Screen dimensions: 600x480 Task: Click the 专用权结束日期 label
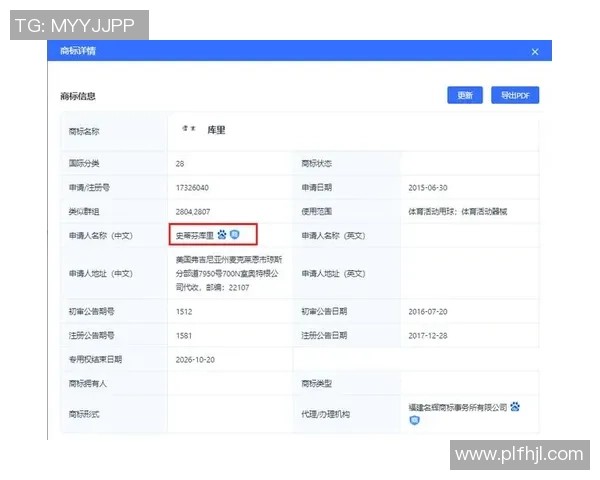coord(95,359)
